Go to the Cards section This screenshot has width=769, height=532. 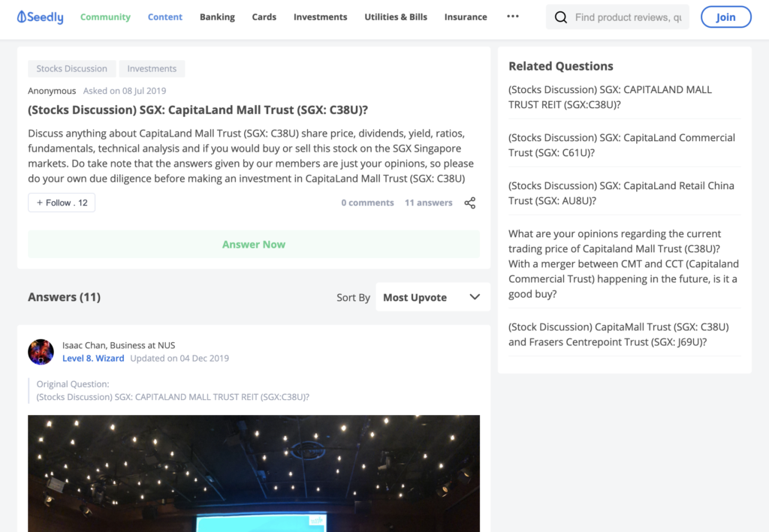click(264, 17)
